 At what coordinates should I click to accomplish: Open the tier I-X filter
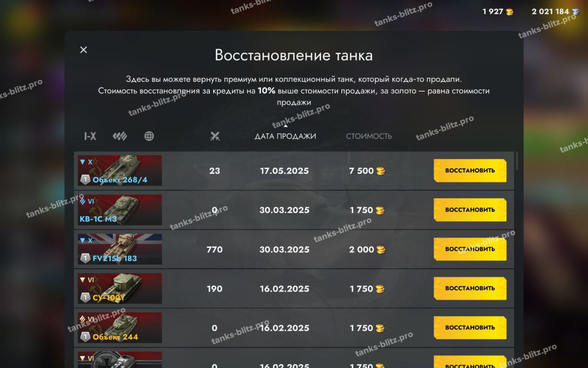(90, 136)
